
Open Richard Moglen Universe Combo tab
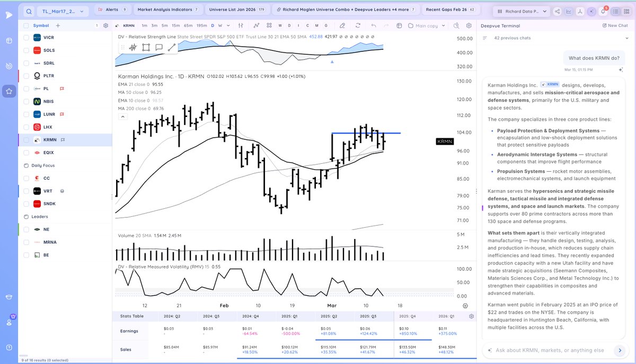(x=346, y=10)
